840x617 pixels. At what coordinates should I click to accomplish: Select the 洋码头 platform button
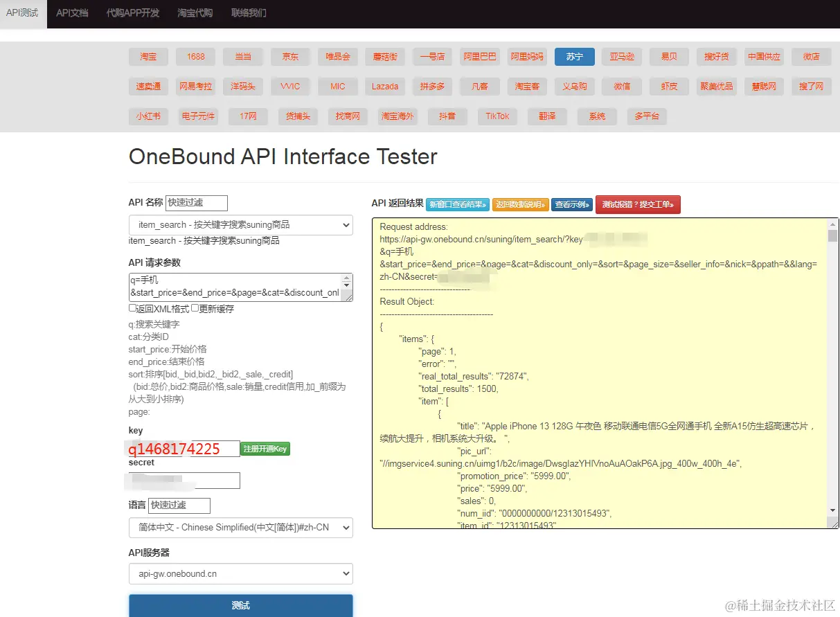pyautogui.click(x=243, y=87)
